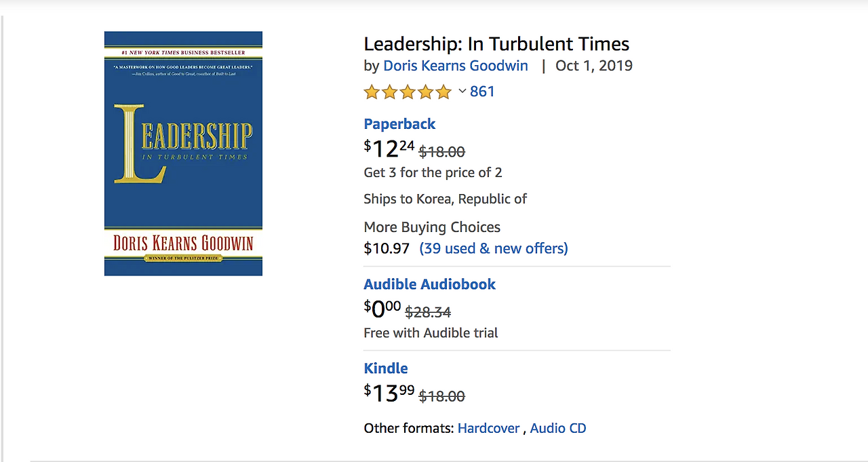Screen dimensions: 868x462
Task: Click the five-star rating icon
Action: (x=408, y=92)
